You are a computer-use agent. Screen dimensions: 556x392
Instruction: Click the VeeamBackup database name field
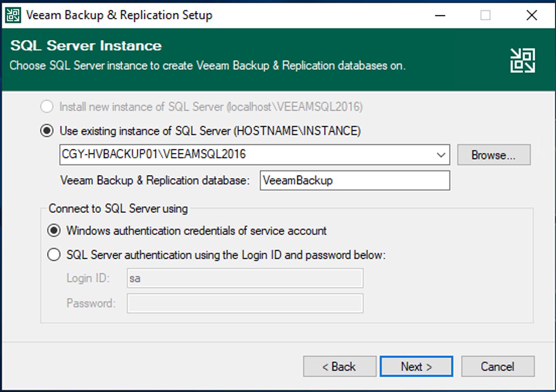pos(355,180)
